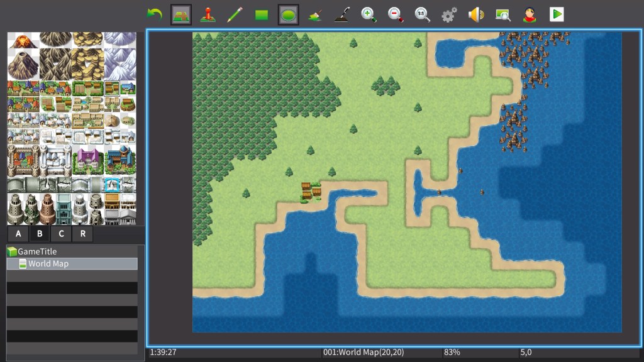This screenshot has height=362, width=644.
Task: Switch to Map editing mode
Action: [181, 14]
